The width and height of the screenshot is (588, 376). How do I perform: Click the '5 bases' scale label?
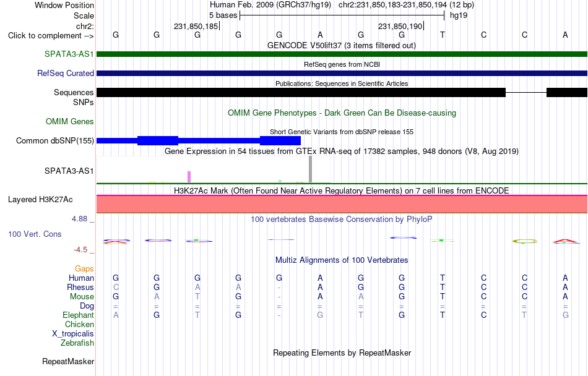223,15
